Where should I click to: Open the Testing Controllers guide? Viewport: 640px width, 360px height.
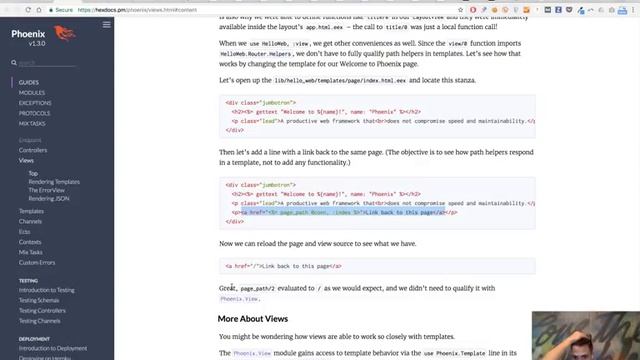[x=42, y=311]
